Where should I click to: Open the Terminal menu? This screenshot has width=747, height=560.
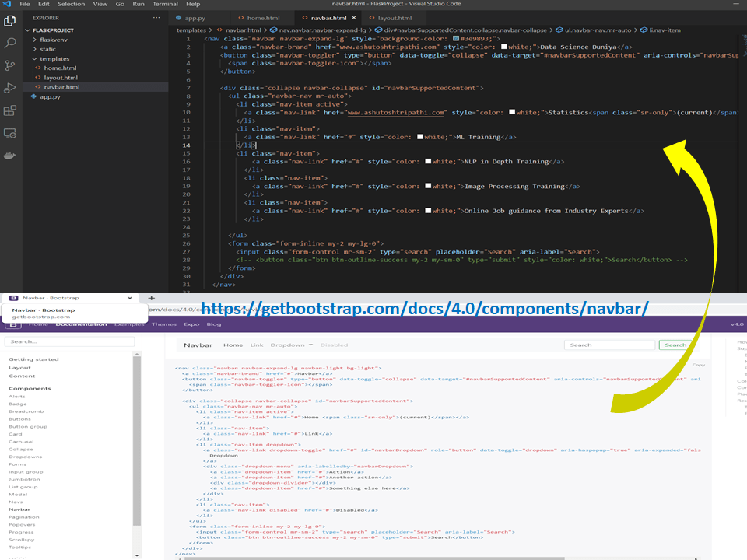165,4
